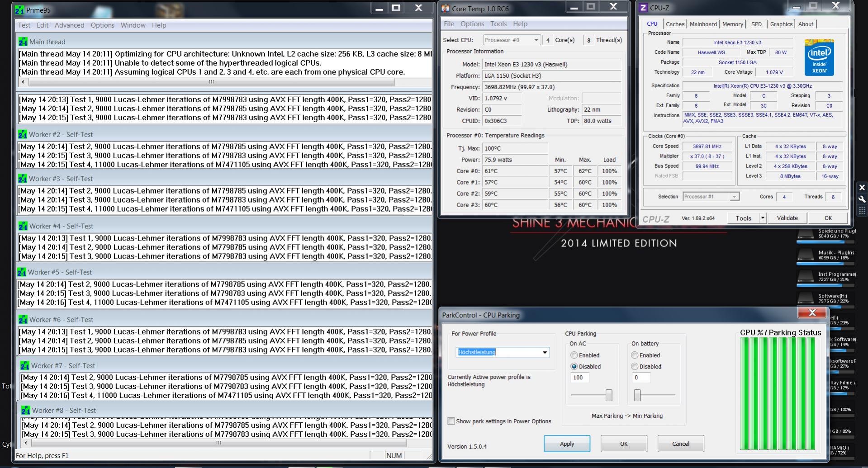This screenshot has width=868, height=468.
Task: Select Enabled under On AC parking
Action: coord(574,355)
